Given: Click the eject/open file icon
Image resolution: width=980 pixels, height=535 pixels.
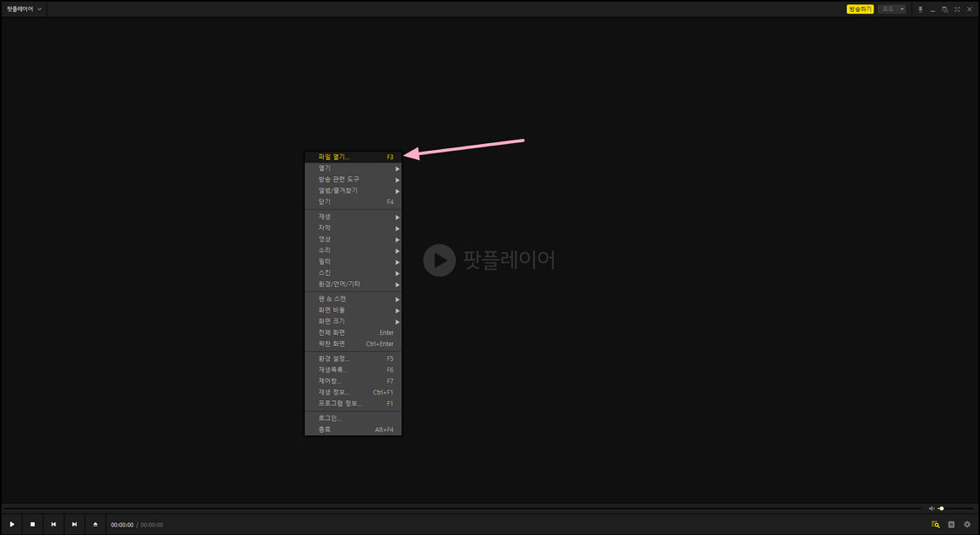Looking at the screenshot, I should 95,525.
